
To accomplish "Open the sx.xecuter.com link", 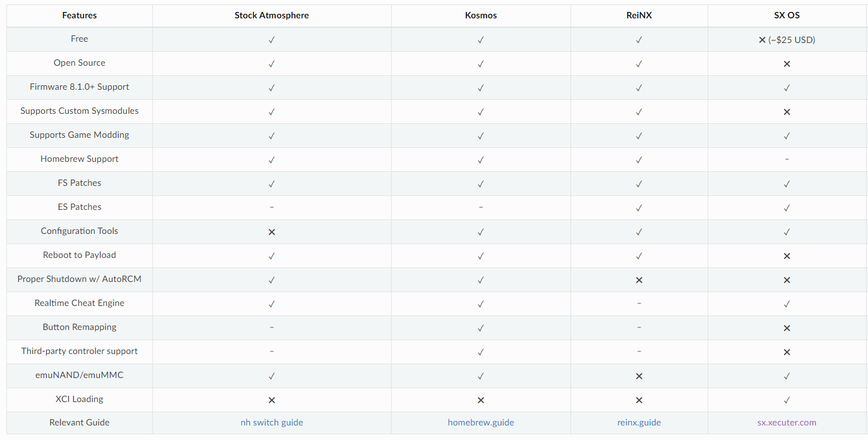I will click(787, 422).
